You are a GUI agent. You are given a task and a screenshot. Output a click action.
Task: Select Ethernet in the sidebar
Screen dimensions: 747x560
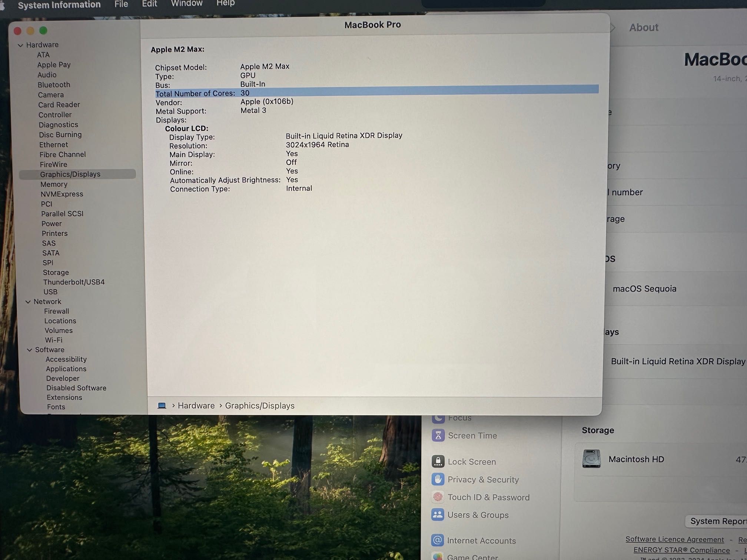click(x=54, y=145)
